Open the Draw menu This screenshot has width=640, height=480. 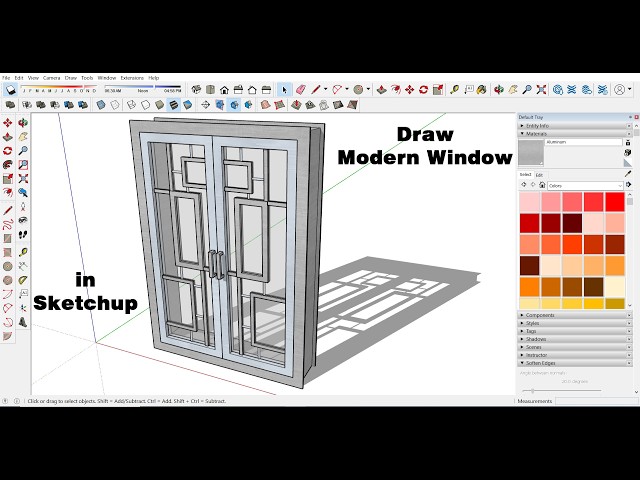pos(71,78)
